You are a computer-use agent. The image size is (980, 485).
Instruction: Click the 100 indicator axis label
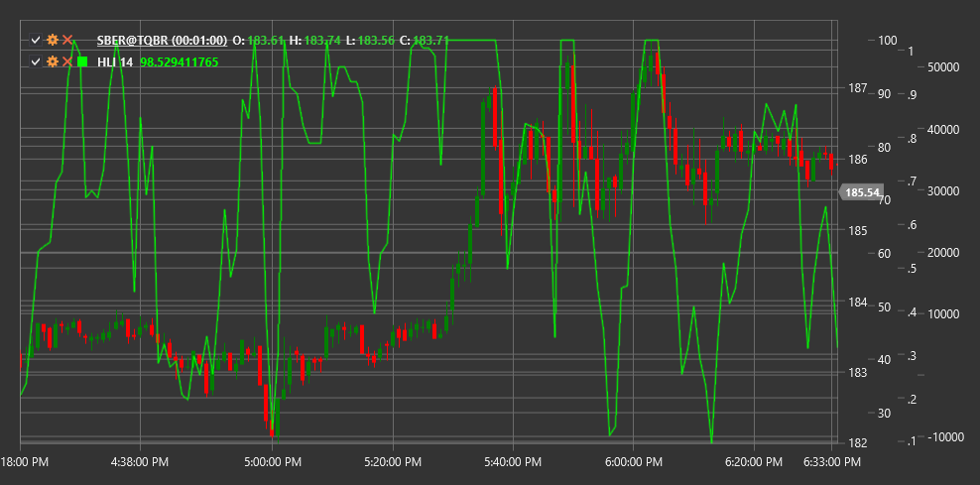click(x=888, y=40)
